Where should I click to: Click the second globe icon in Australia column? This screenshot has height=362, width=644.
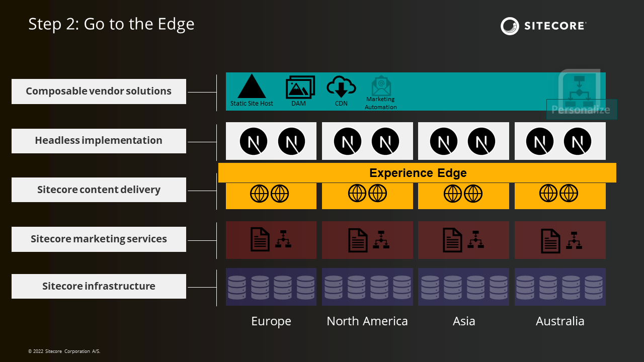569,193
